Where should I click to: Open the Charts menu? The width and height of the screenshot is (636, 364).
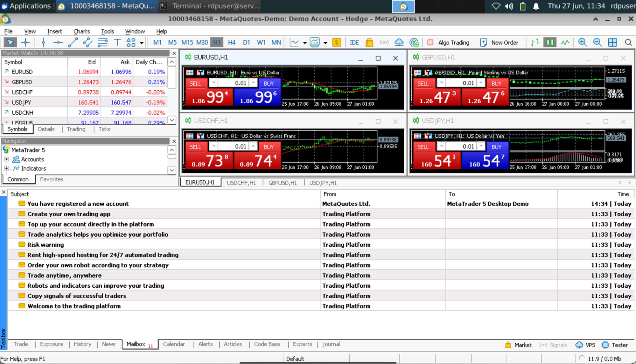pos(81,31)
